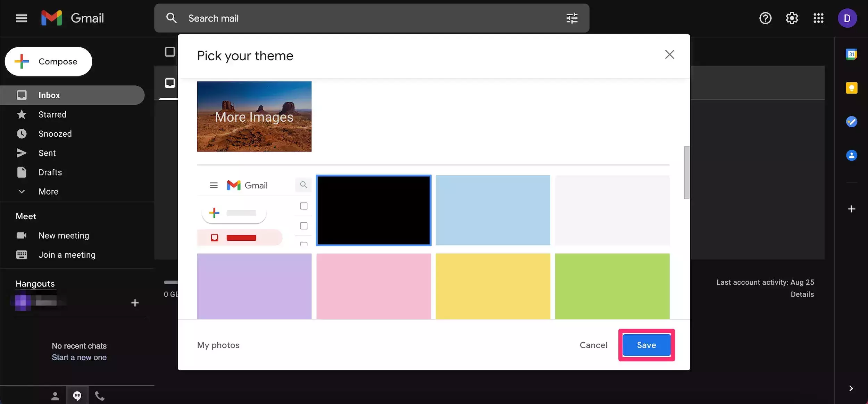Toggle the main menu hamburger
The width and height of the screenshot is (868, 404).
[x=22, y=18]
